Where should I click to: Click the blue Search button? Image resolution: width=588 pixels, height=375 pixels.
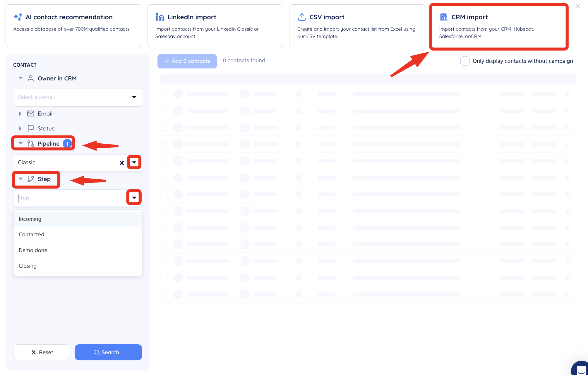(108, 352)
